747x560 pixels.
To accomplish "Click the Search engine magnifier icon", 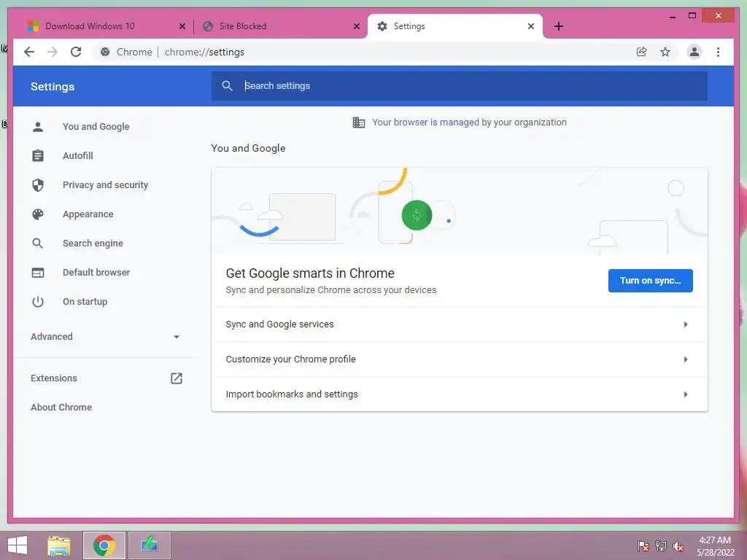I will tap(38, 244).
